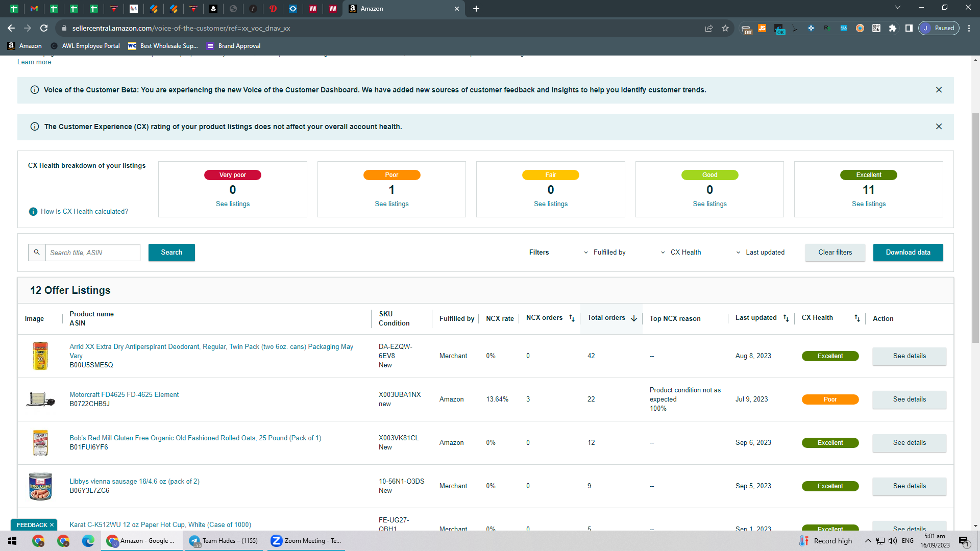This screenshot has width=980, height=551.
Task: Focus the Search title, ASIN field
Action: (92, 253)
